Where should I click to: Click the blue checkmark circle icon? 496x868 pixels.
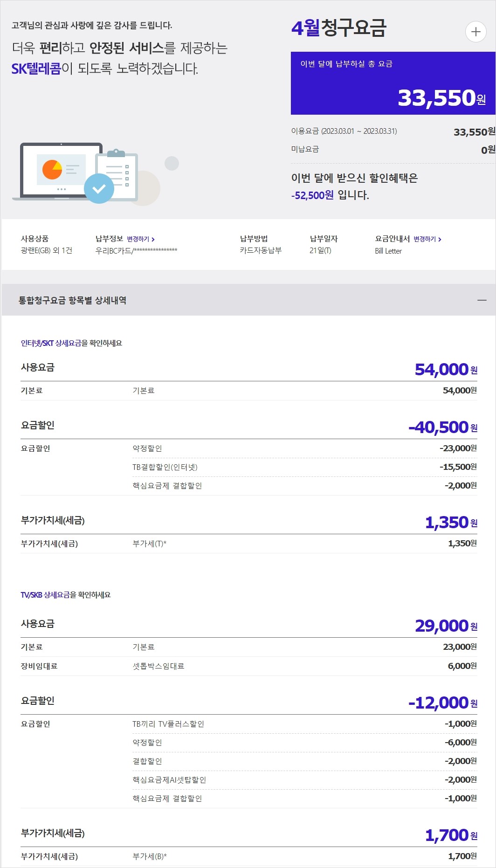tap(99, 188)
